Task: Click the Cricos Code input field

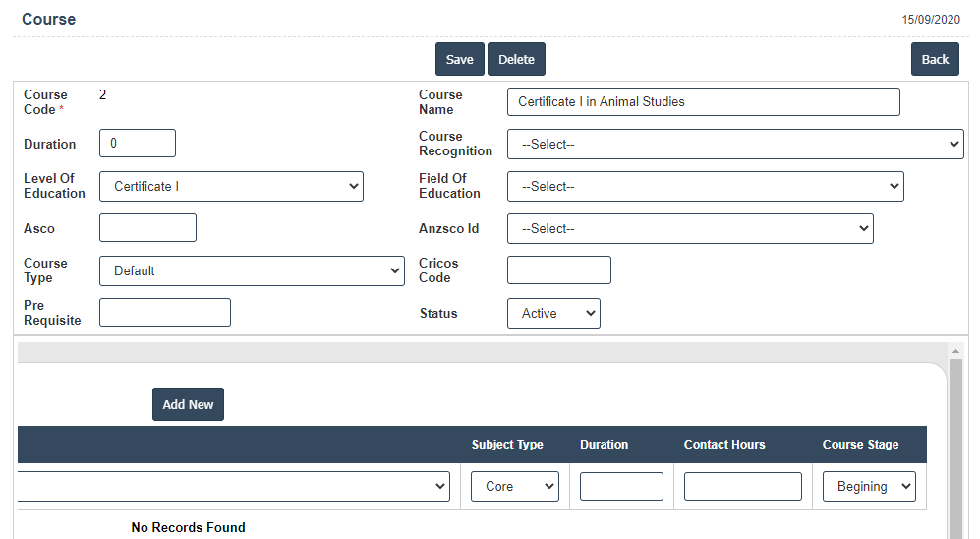Action: [x=558, y=270]
